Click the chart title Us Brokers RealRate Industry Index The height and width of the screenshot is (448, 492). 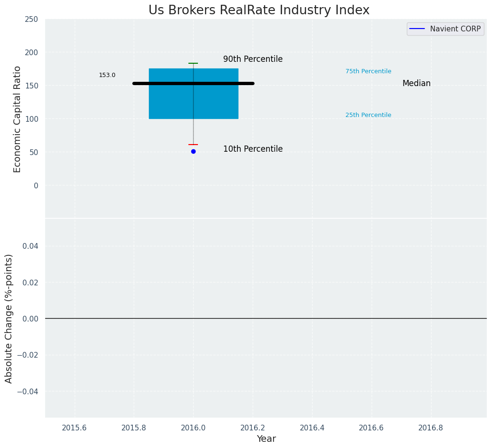[x=259, y=10]
